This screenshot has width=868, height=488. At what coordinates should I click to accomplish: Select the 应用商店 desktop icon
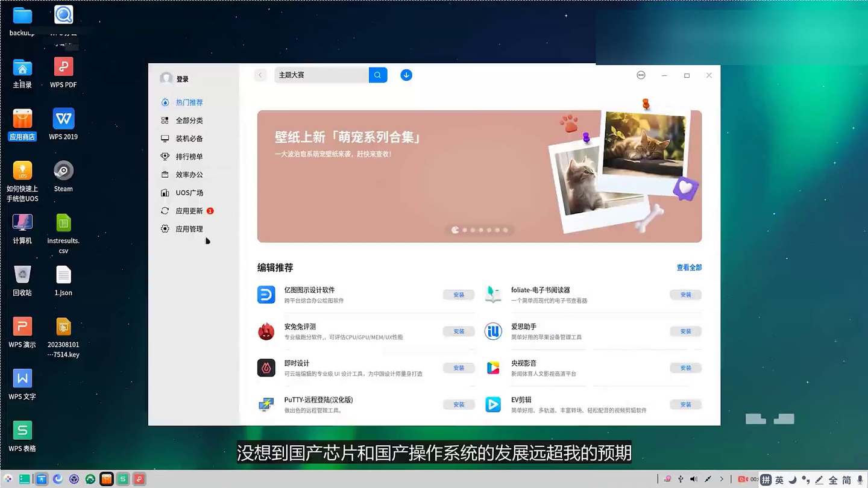tap(22, 119)
